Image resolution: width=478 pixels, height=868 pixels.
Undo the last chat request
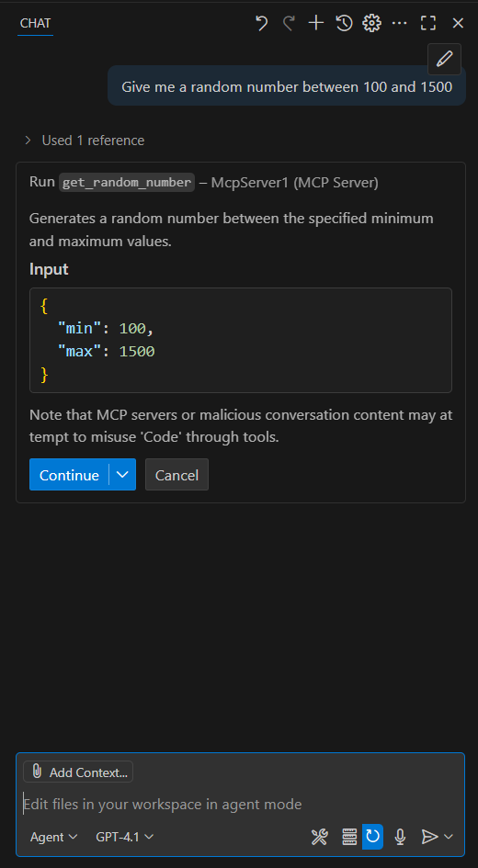click(x=261, y=23)
